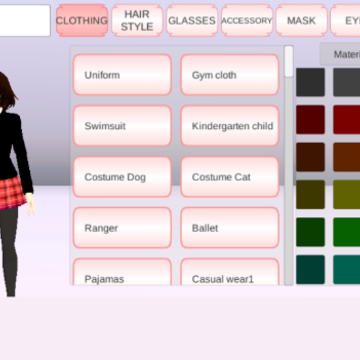The width and height of the screenshot is (360, 360).
Task: Click the character model preview
Action: [13, 183]
